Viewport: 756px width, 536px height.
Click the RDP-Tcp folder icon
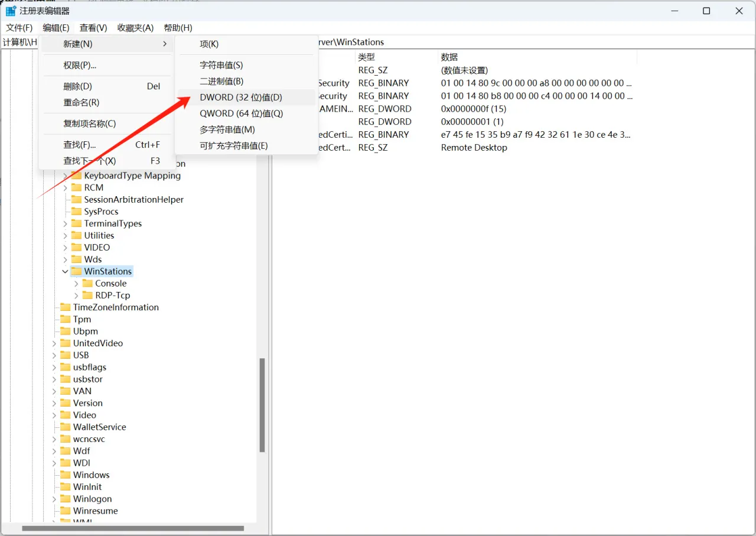point(87,295)
